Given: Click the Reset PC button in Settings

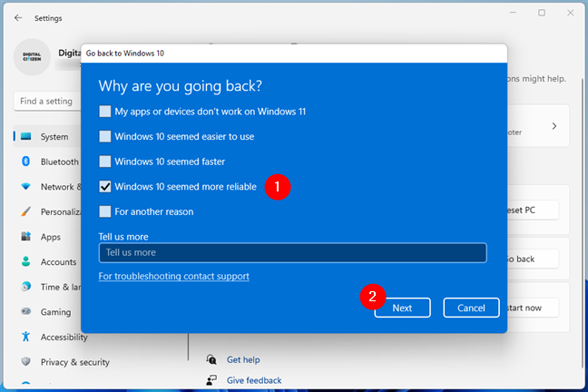Looking at the screenshot, I should [x=533, y=211].
